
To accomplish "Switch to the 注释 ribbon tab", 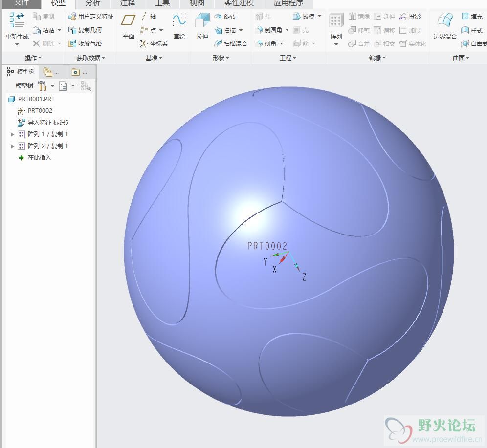I will coord(128,3).
